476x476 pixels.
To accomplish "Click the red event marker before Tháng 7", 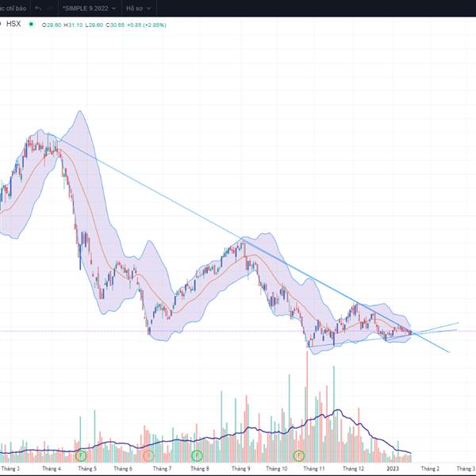I will tap(148, 455).
